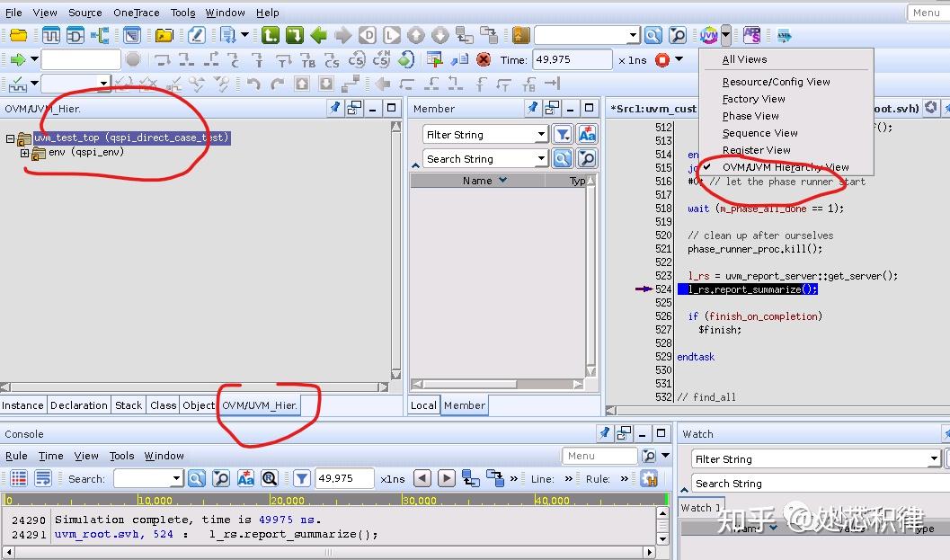This screenshot has height=560, width=950.
Task: Click the magnifier search icon in Member panel
Action: (563, 159)
